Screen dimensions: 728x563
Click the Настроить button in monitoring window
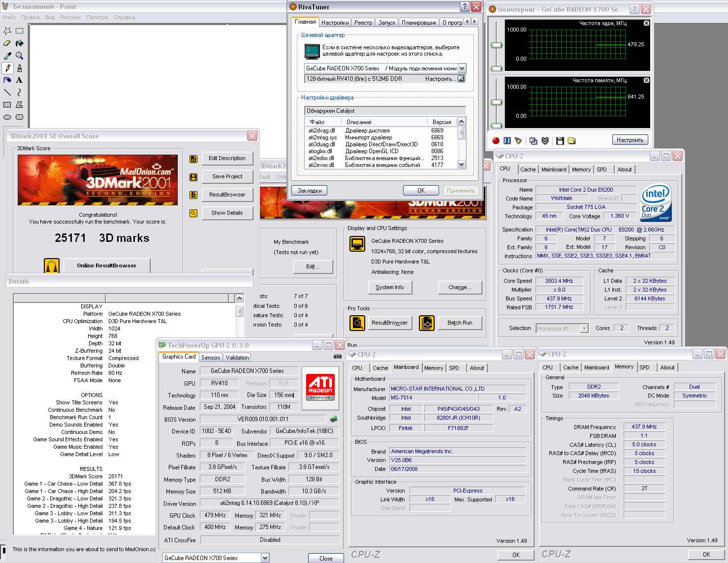[630, 140]
